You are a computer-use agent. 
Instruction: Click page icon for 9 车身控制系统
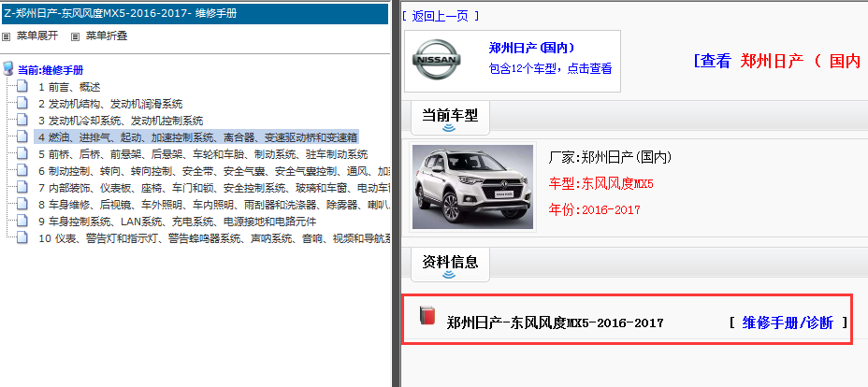point(22,221)
